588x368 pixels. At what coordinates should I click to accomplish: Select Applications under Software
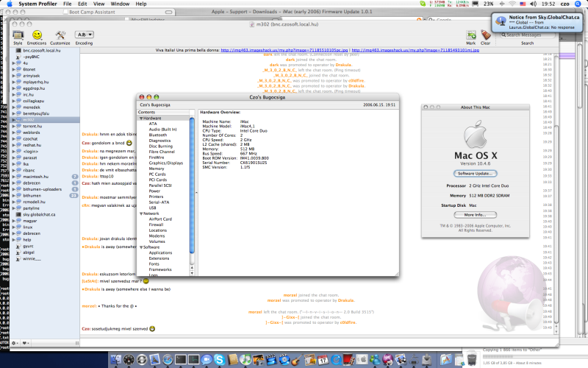click(160, 253)
